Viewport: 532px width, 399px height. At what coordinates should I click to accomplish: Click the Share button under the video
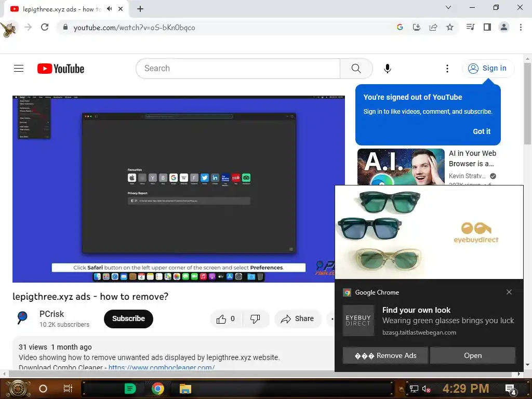(x=298, y=318)
